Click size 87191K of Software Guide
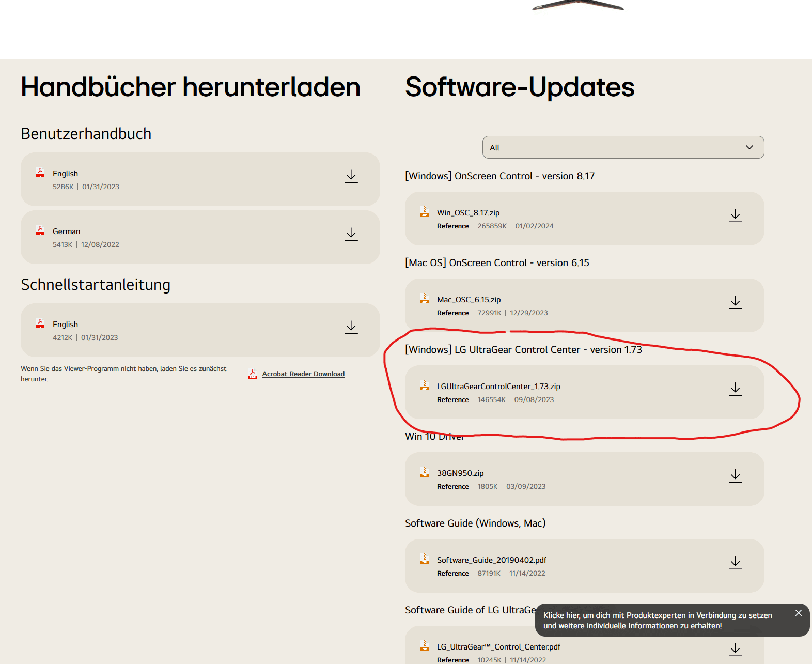The image size is (812, 664). pos(489,574)
